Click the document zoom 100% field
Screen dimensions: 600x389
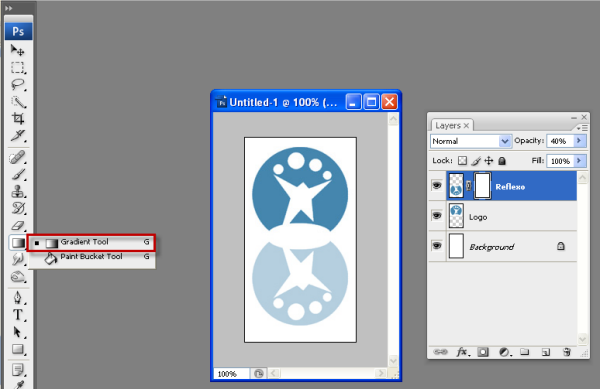[x=232, y=374]
